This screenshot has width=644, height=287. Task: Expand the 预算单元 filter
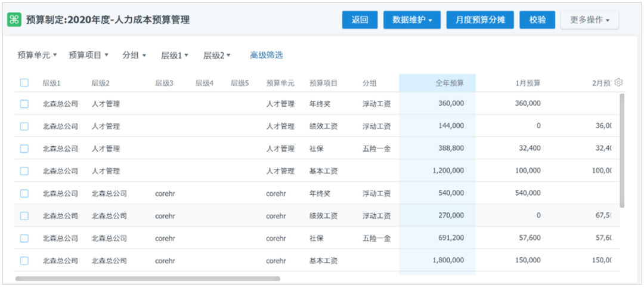pos(37,55)
